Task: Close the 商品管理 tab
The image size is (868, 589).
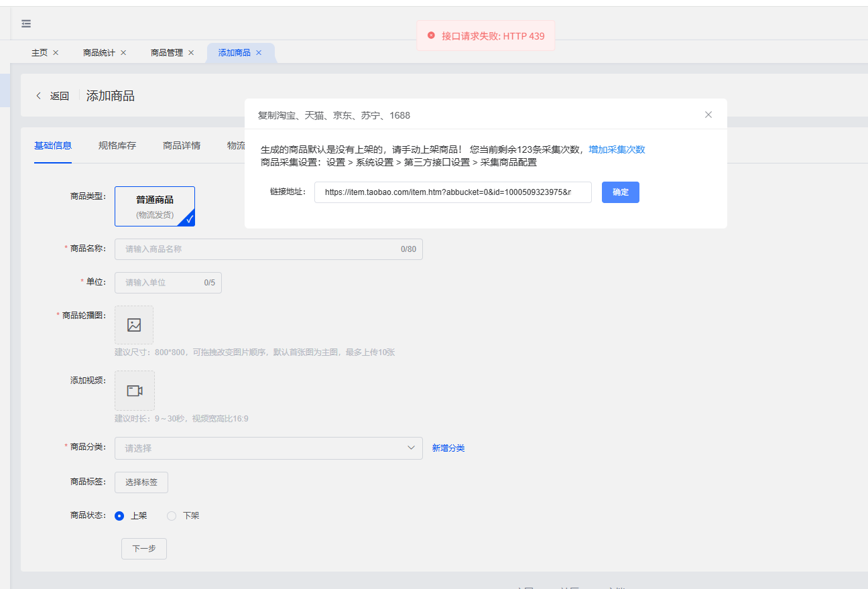Action: 191,52
